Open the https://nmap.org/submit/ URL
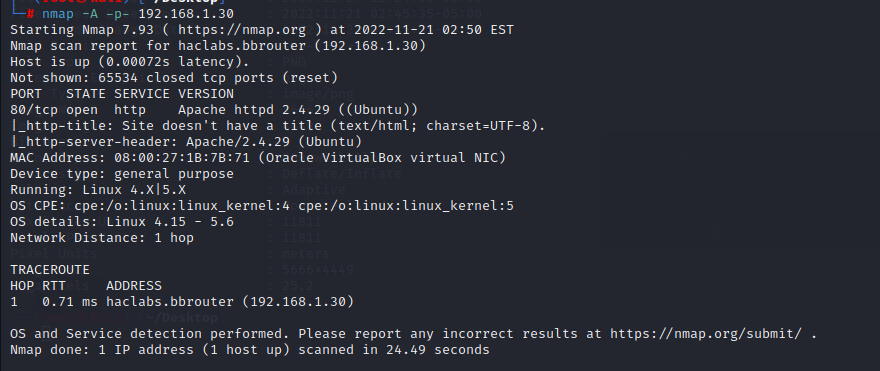This screenshot has height=371, width=880. [705, 334]
